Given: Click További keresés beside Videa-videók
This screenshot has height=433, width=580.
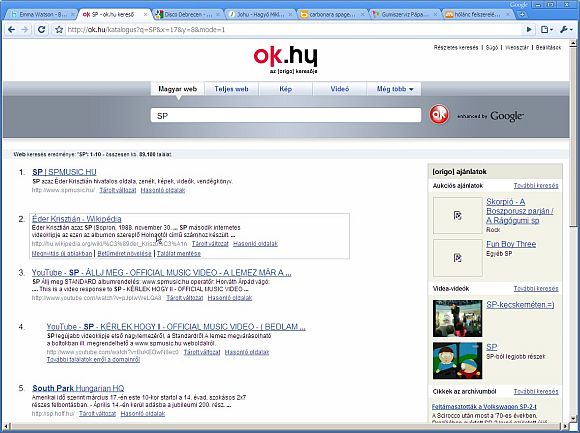Looking at the screenshot, I should point(536,288).
